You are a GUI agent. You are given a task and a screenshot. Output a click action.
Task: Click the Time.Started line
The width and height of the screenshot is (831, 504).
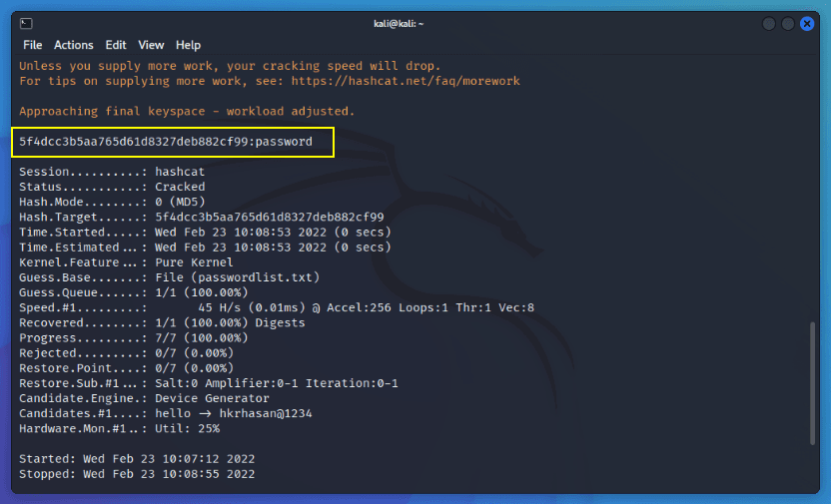click(x=205, y=232)
